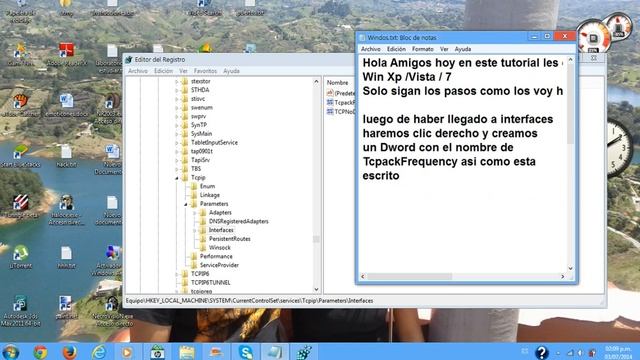Expand the Adapters registry key
The height and width of the screenshot is (360, 640).
(195, 213)
